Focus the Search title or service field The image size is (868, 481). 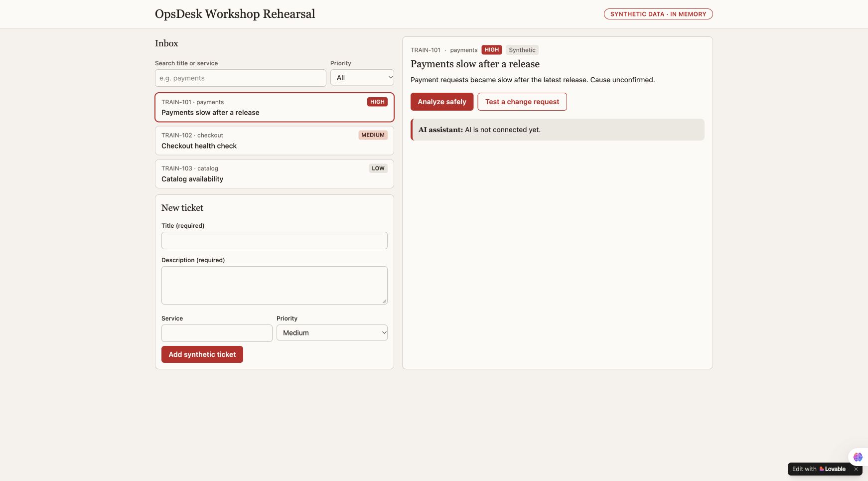click(241, 78)
